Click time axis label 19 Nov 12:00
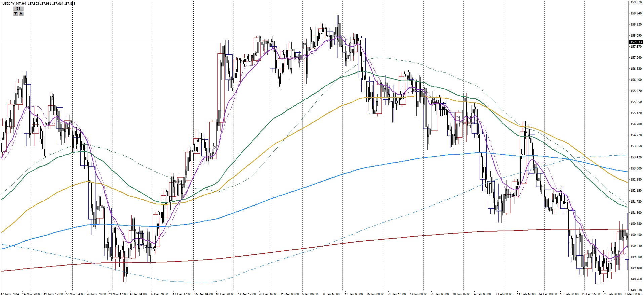 53,294
